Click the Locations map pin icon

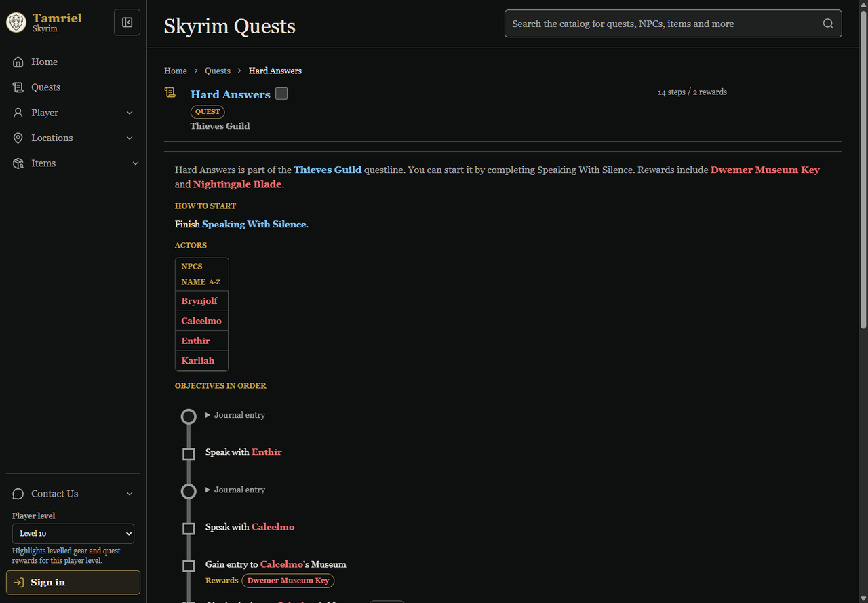click(x=18, y=138)
